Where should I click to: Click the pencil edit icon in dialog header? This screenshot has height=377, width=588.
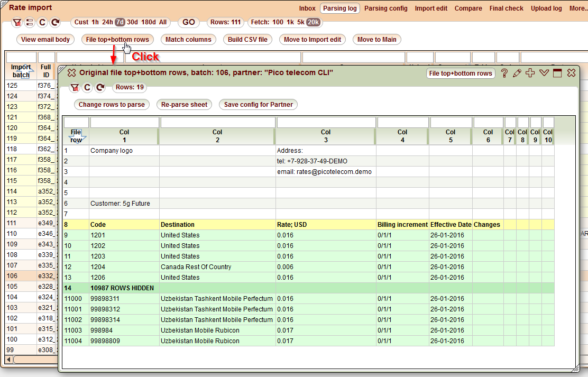point(517,73)
